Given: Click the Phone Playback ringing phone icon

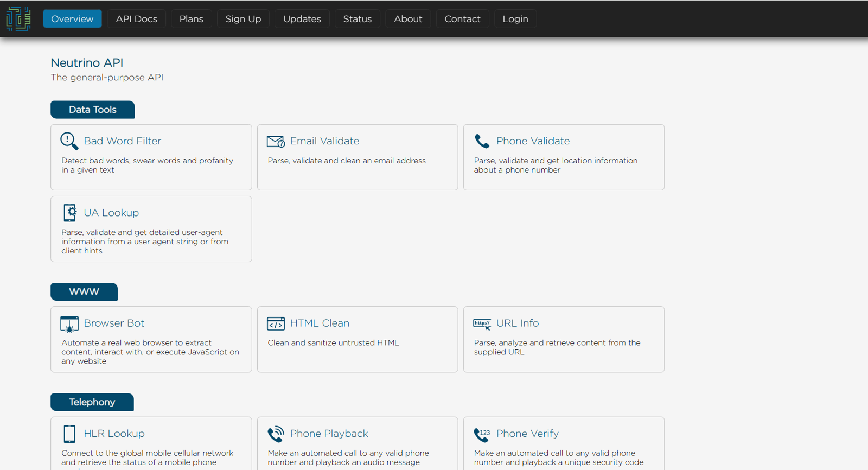Looking at the screenshot, I should (x=276, y=434).
